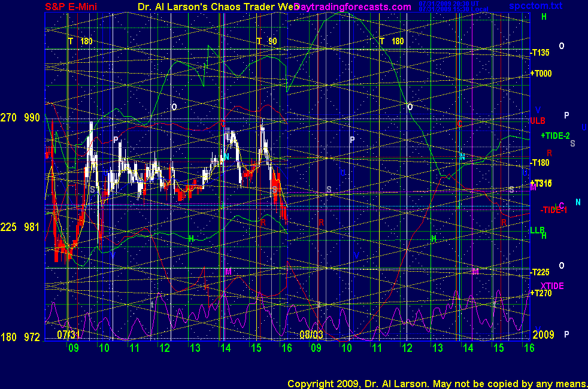The width and height of the screenshot is (588, 389).
Task: Select the magenta "XTIDE" label
Action: (x=552, y=286)
